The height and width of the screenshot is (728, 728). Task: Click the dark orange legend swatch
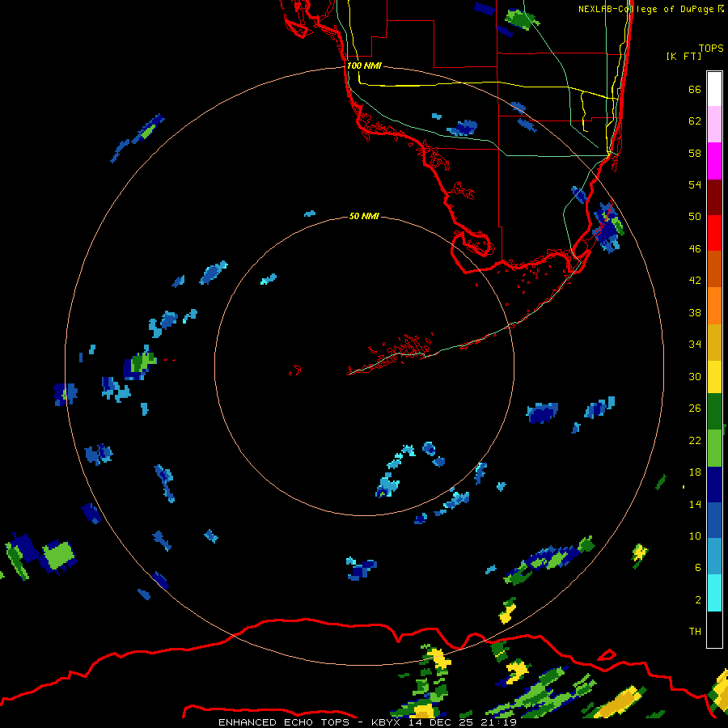(x=714, y=269)
